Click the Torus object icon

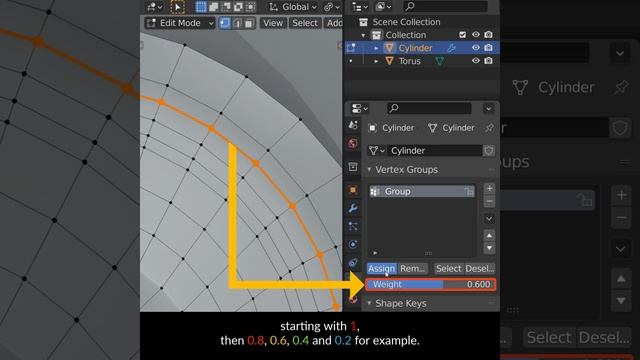(389, 61)
